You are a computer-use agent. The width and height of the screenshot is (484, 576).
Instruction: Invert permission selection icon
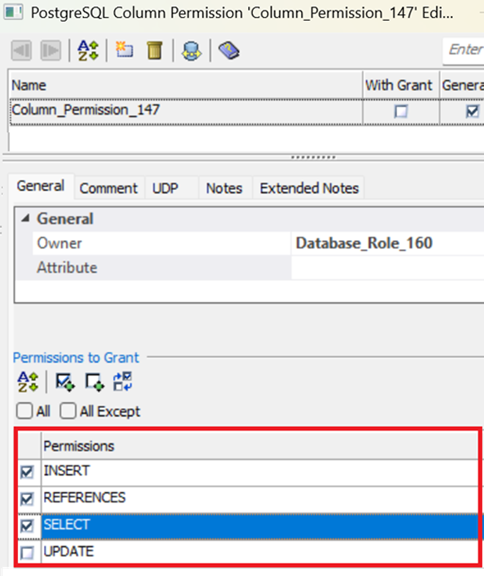coord(123,382)
